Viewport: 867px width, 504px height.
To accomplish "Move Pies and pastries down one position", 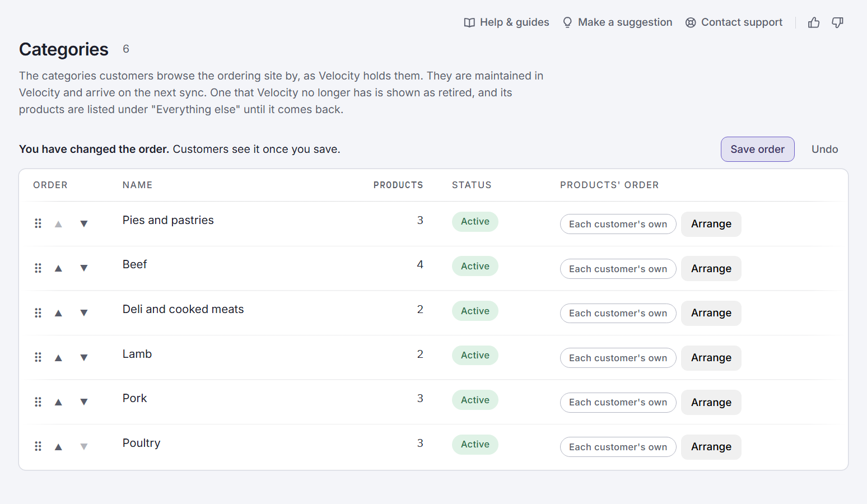I will (84, 224).
